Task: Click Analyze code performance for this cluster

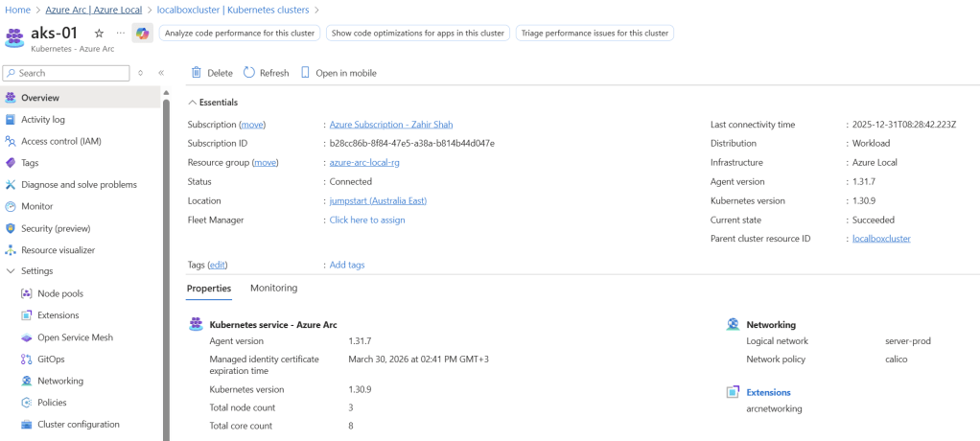Action: pyautogui.click(x=239, y=33)
